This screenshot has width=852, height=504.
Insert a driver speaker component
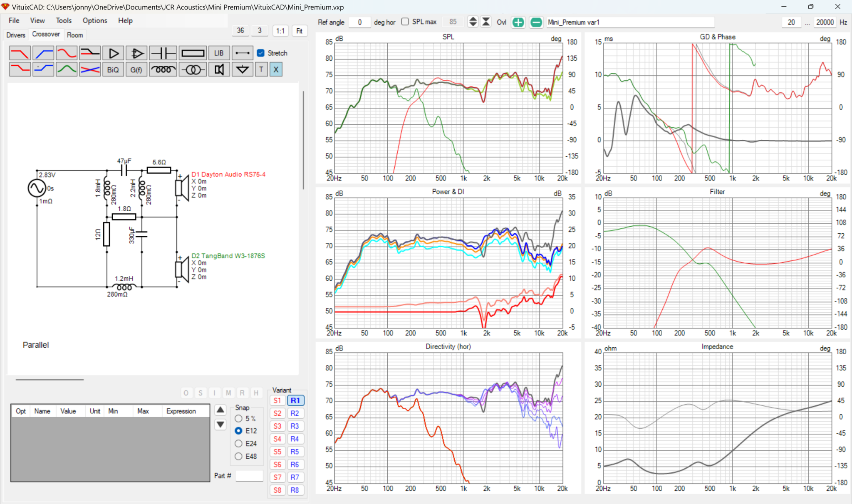coord(219,69)
